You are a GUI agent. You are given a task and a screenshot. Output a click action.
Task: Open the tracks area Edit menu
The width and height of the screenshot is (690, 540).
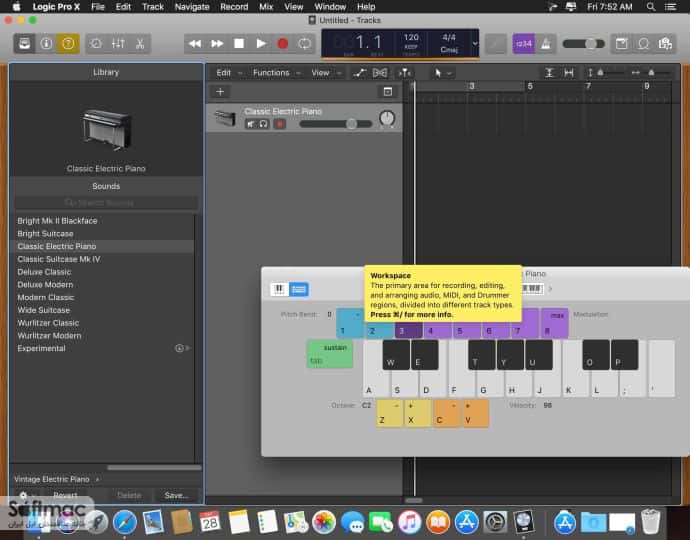(228, 73)
